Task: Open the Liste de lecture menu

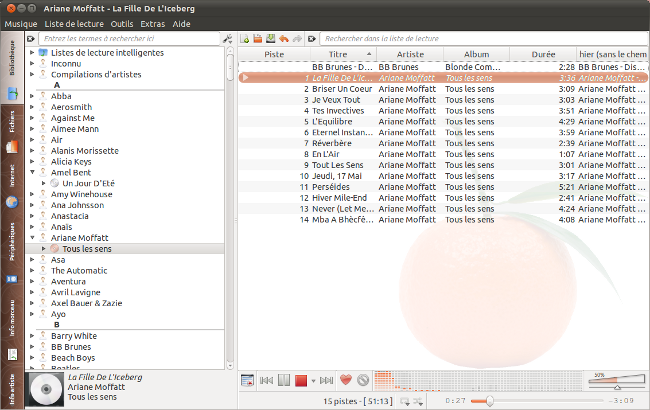Action: coord(74,24)
